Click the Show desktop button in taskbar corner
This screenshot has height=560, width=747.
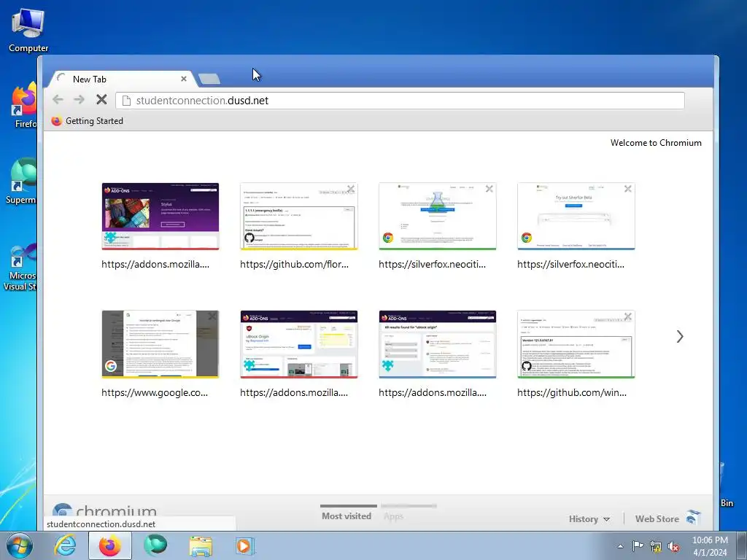pyautogui.click(x=742, y=545)
